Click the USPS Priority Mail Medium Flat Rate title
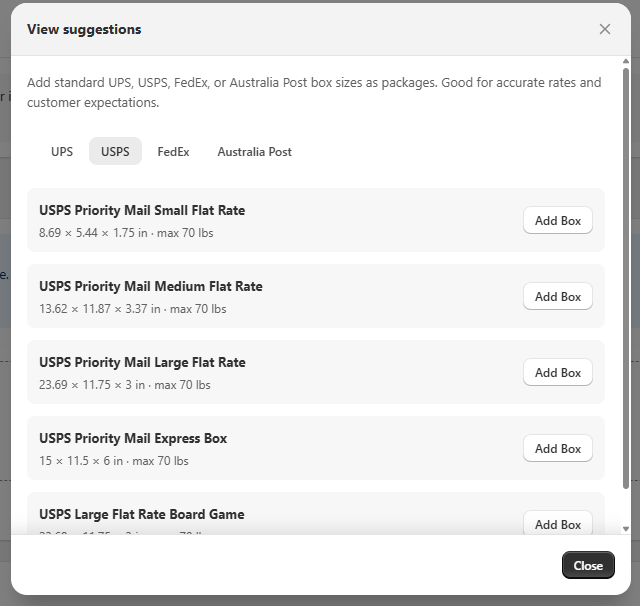The image size is (640, 606). pyautogui.click(x=150, y=287)
